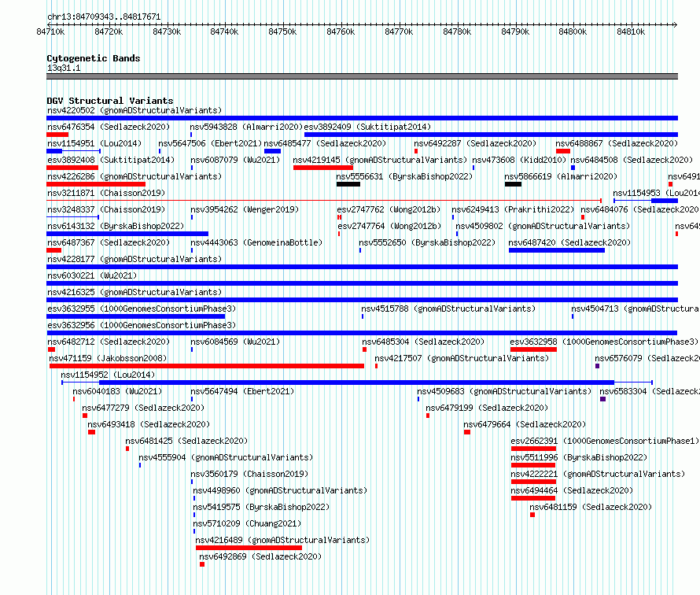The height and width of the screenshot is (595, 700).
Task: Click the DGV Structural Variants track title
Action: point(110,101)
